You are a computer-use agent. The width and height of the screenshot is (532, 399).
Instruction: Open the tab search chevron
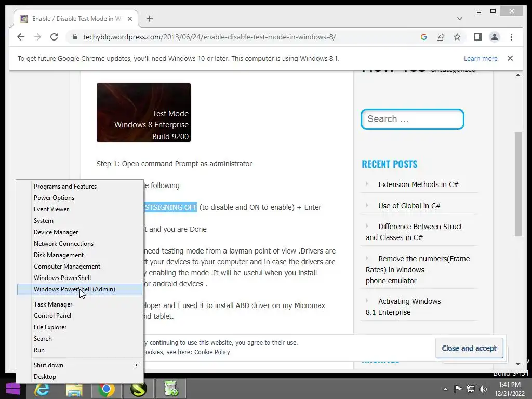pyautogui.click(x=459, y=19)
